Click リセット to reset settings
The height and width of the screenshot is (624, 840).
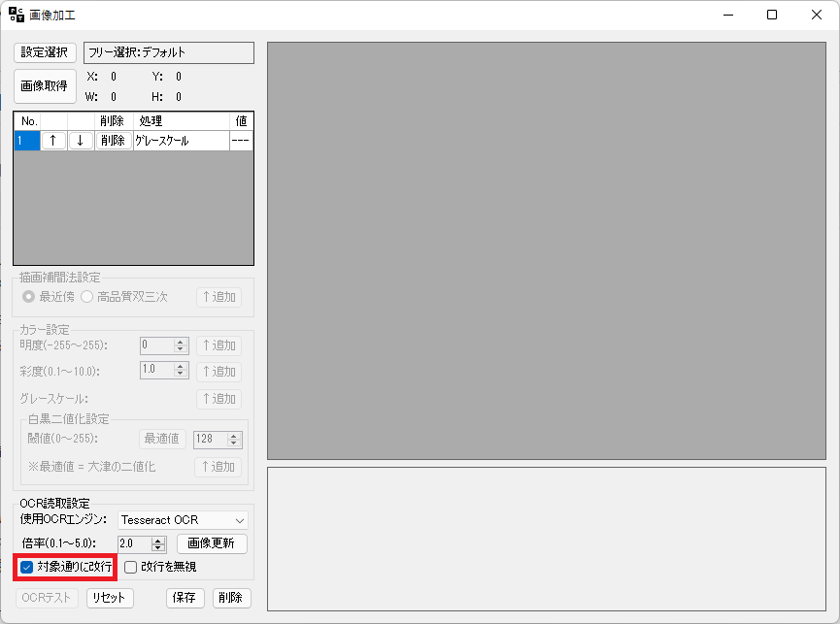coord(110,598)
